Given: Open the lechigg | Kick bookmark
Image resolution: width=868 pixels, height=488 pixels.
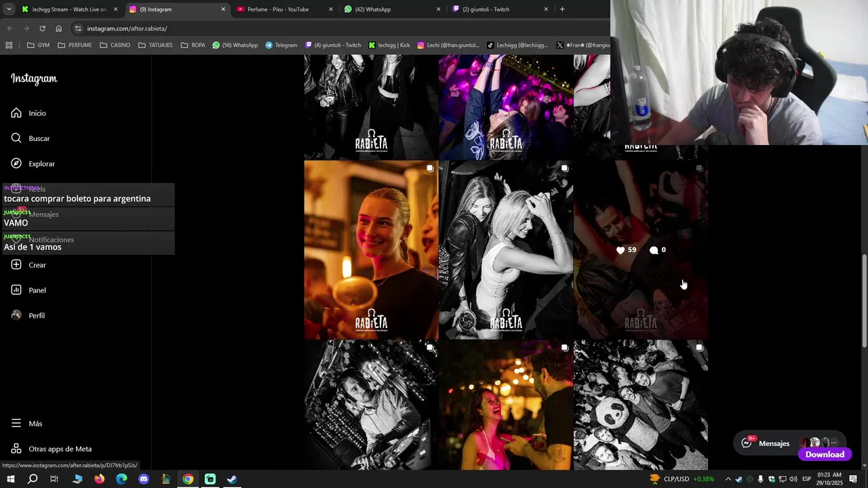Looking at the screenshot, I should click(389, 45).
